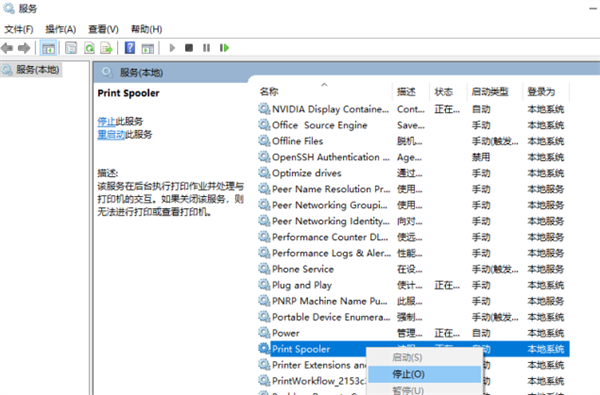
Task: Sort by the 启动类型 column header
Action: point(495,91)
